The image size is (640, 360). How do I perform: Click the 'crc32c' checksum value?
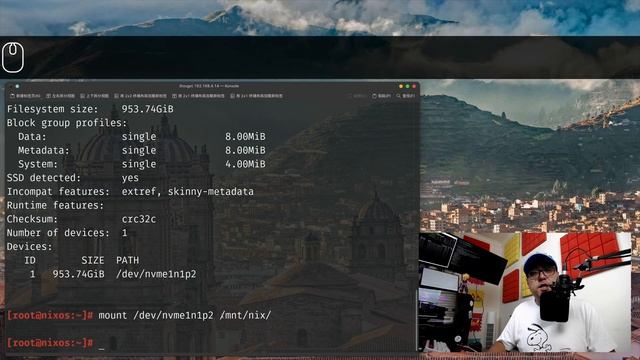(x=139, y=219)
